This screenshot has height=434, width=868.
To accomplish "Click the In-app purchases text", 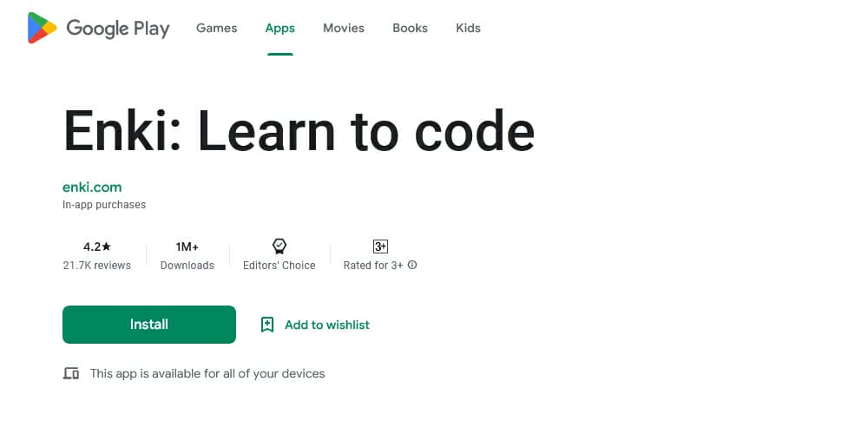I will (104, 204).
